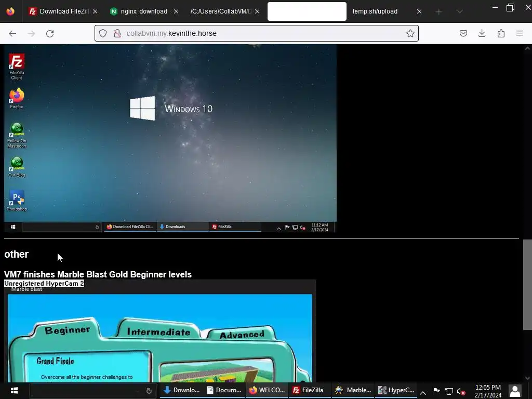Save page to Pocket
Image resolution: width=532 pixels, height=399 pixels.
(x=463, y=33)
